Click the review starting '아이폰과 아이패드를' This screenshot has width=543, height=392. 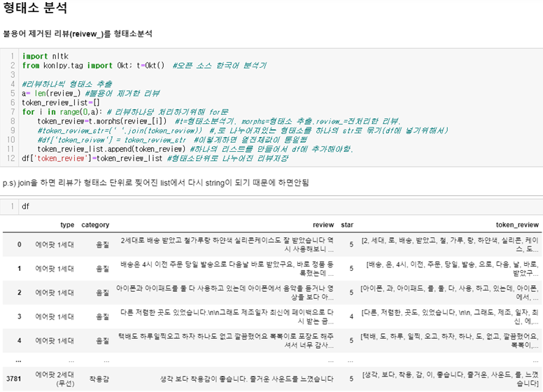point(225,293)
